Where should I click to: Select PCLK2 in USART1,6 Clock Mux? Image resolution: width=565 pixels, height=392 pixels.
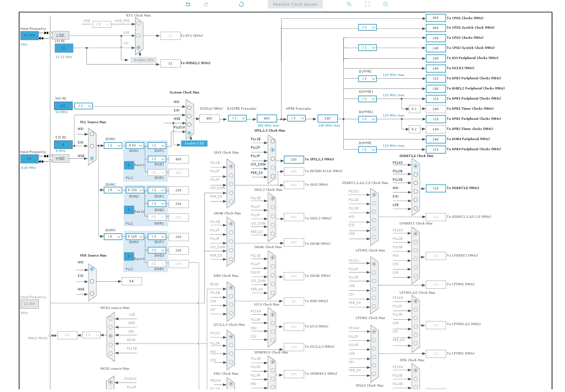pos(416,166)
